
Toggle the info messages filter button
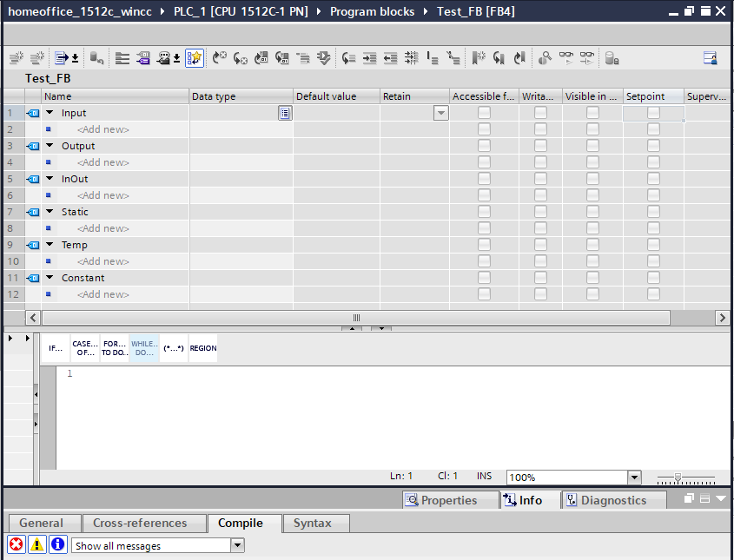pyautogui.click(x=57, y=544)
